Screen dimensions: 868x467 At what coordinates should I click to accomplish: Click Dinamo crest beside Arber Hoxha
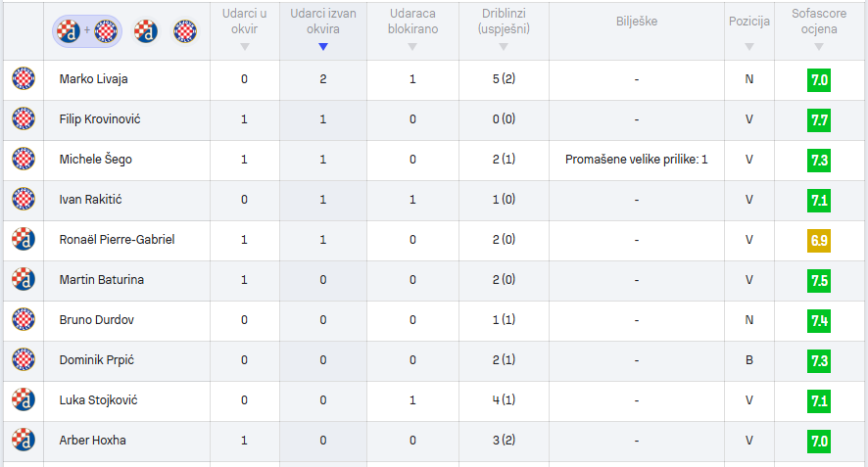(x=24, y=440)
